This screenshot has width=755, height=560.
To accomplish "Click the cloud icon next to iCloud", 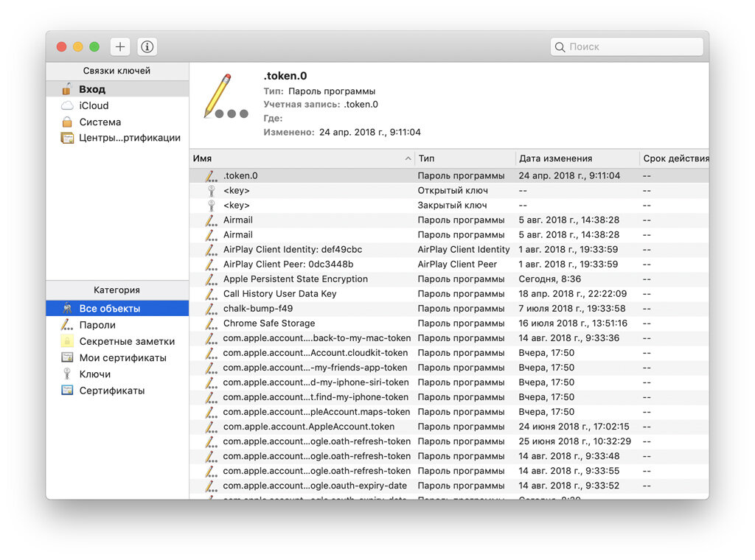I will [x=67, y=105].
